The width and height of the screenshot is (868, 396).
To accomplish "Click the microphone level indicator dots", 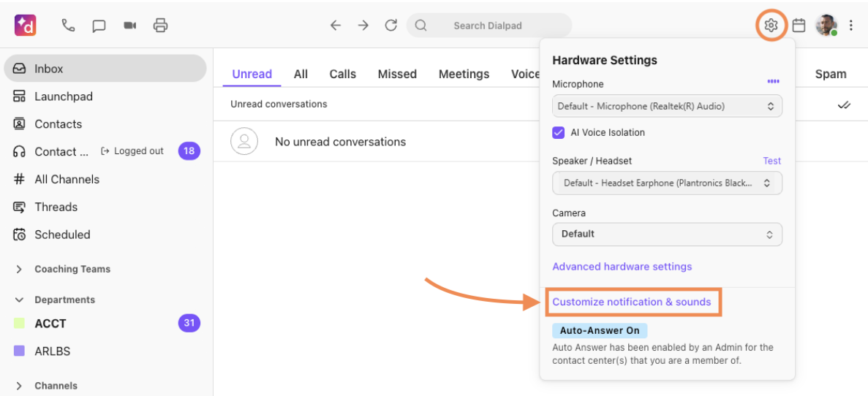I will tap(774, 81).
